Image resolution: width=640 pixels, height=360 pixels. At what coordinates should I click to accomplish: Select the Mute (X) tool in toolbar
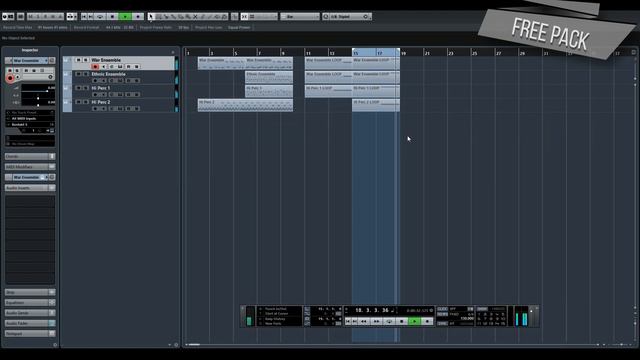pyautogui.click(x=195, y=17)
